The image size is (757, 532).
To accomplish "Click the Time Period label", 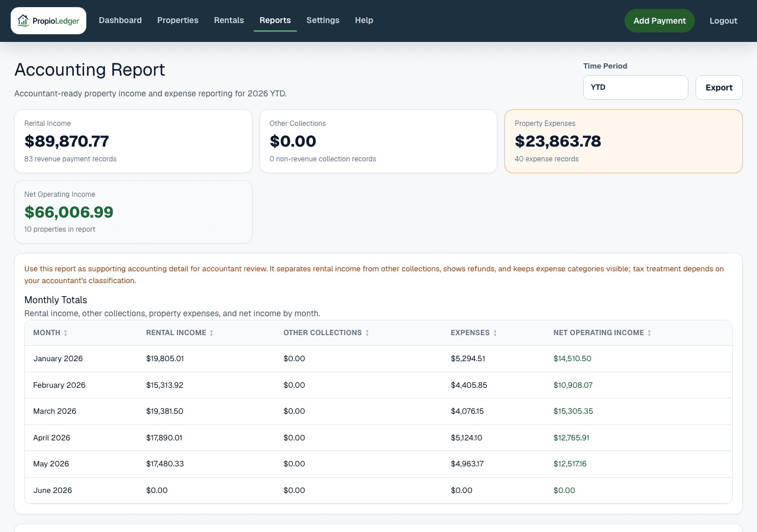I will click(605, 66).
